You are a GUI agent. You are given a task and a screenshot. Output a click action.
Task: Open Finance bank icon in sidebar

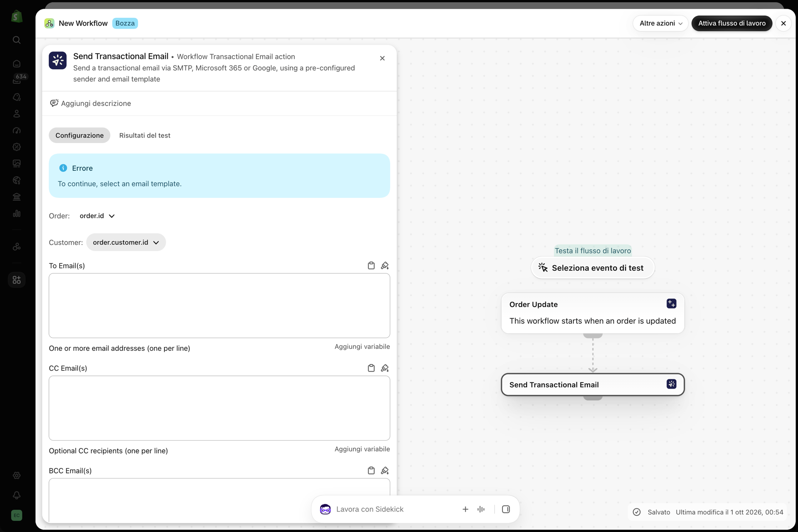[x=17, y=197]
